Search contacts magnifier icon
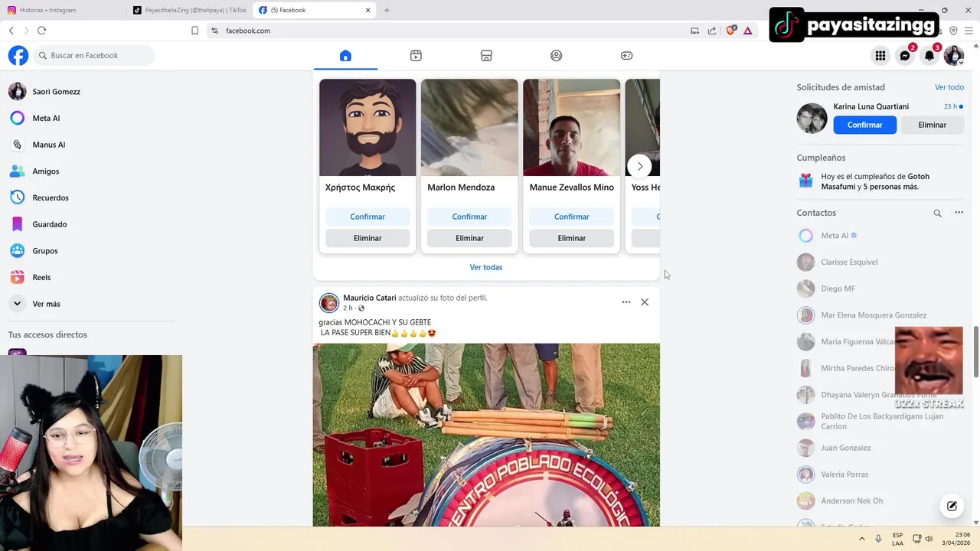This screenshot has width=980, height=551. [x=937, y=213]
